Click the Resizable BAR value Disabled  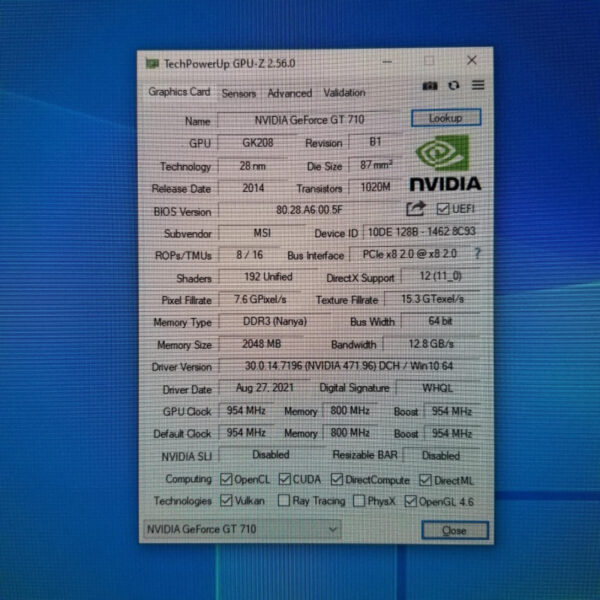click(x=441, y=455)
